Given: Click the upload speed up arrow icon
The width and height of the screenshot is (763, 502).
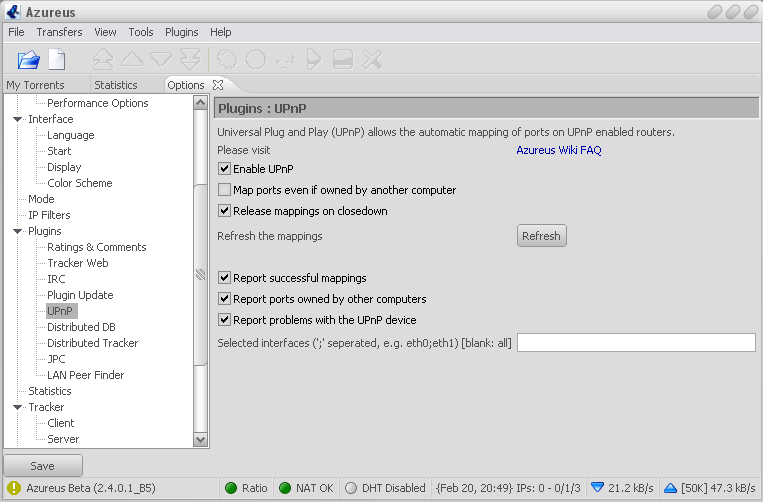Looking at the screenshot, I should (671, 487).
